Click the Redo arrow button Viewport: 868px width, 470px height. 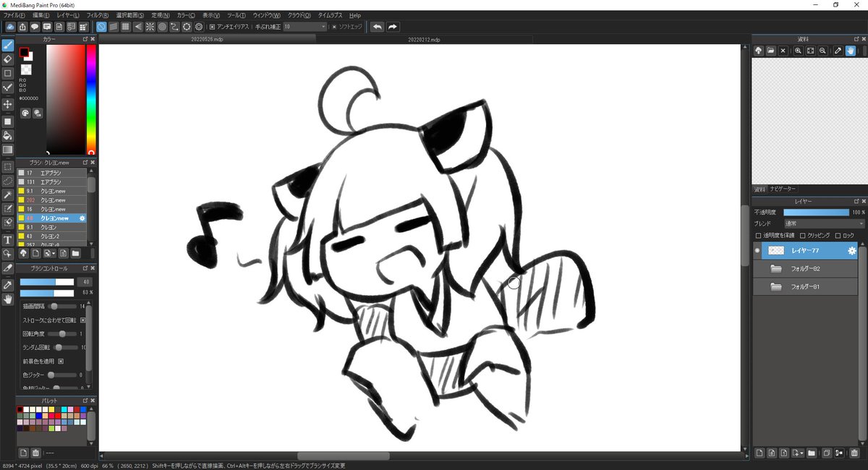click(392, 27)
